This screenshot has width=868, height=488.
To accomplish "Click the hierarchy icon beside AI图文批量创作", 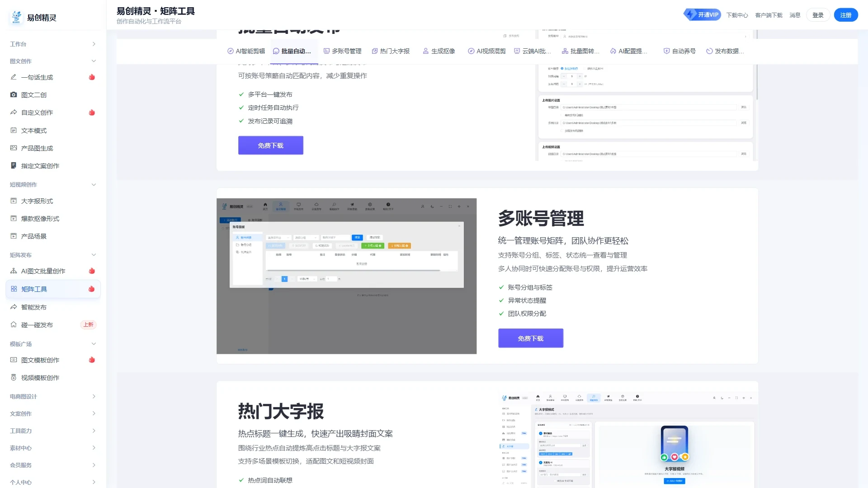I will (14, 271).
